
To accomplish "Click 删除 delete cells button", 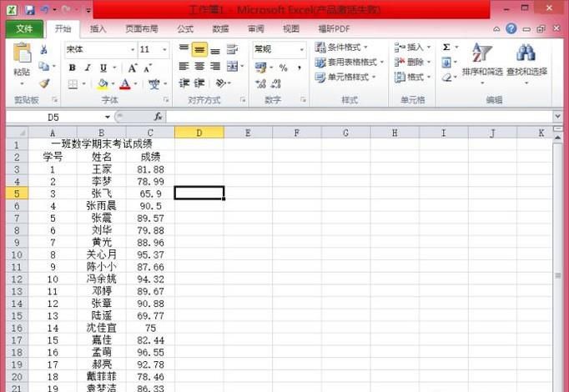I will pyautogui.click(x=413, y=63).
